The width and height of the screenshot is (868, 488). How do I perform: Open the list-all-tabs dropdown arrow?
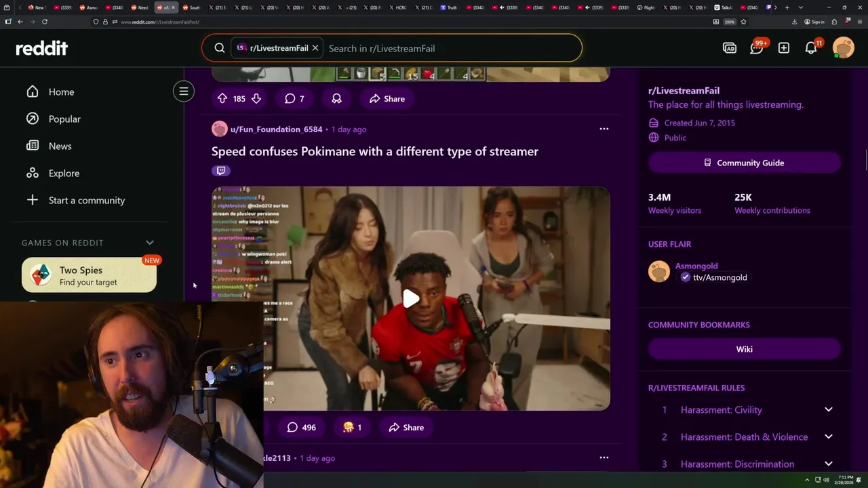[x=801, y=7]
